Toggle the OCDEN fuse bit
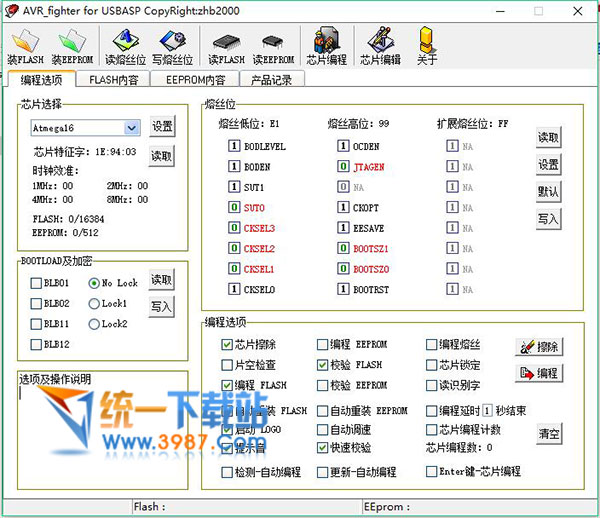The image size is (600, 518). [343, 146]
